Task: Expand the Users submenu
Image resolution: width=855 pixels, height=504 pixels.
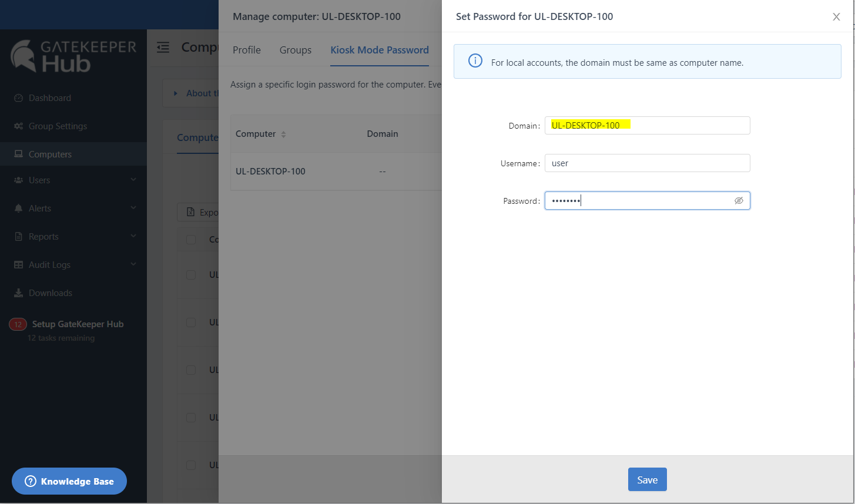Action: (x=133, y=180)
